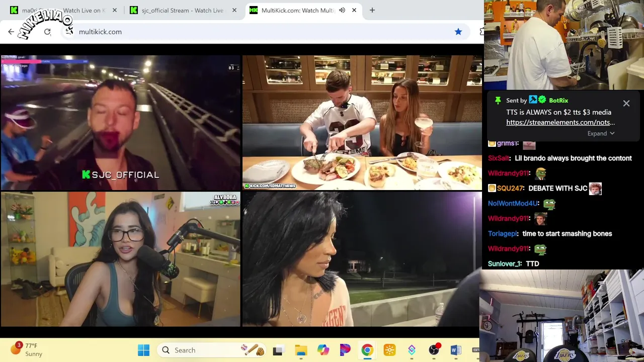Open the orange sun app in the taskbar
The image size is (644, 362).
(389, 350)
